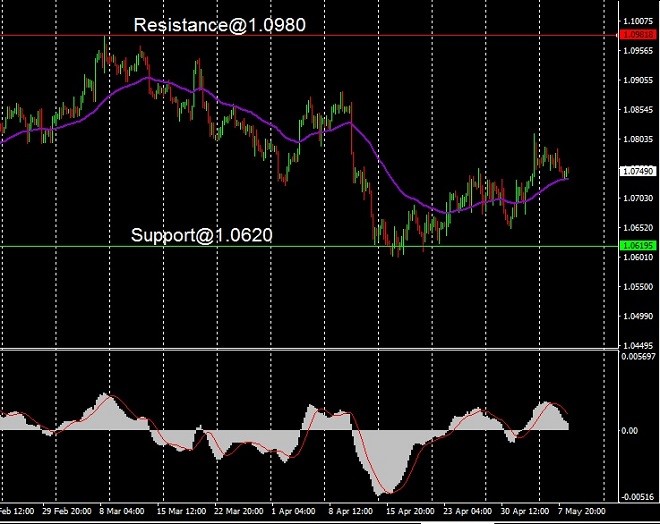Viewport: 660px width, 524px height.
Task: Click the -0.00516 indicator scale value
Action: [638, 497]
